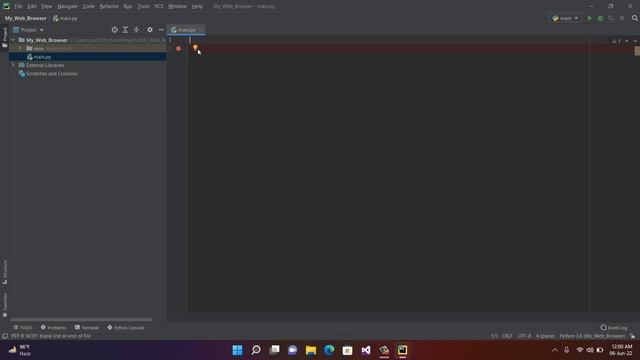Viewport: 640px width, 360px height.
Task: Start debugging with the green bug icon
Action: (600, 18)
